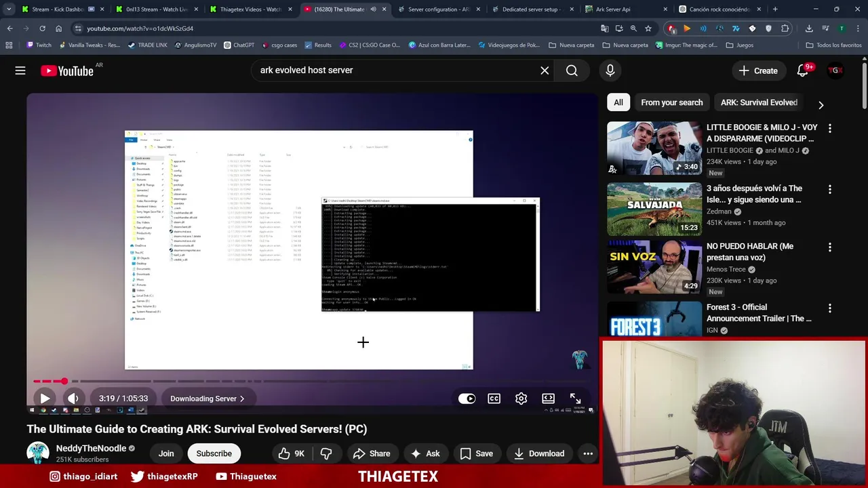Open the player settings gear
The image size is (868, 488).
click(x=521, y=399)
